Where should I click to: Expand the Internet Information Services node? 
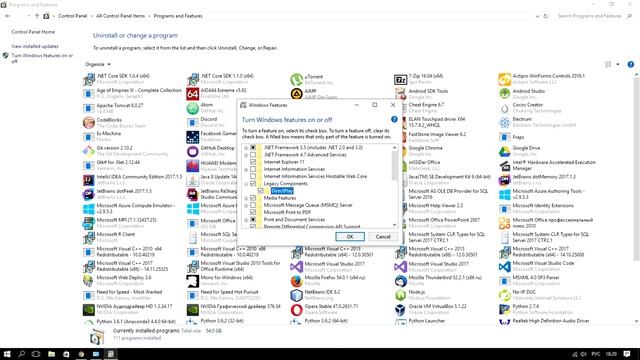pyautogui.click(x=246, y=169)
